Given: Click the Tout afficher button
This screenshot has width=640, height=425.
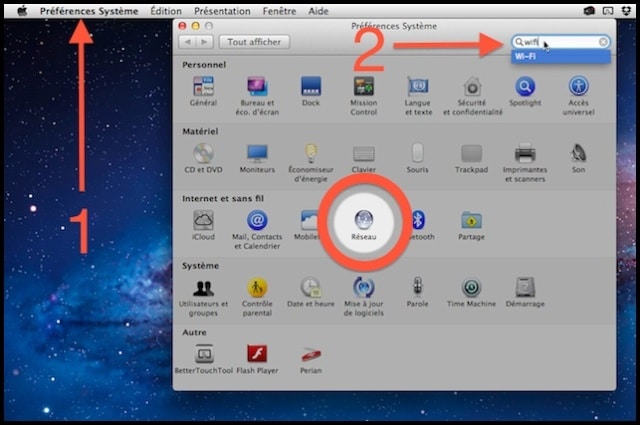Looking at the screenshot, I should (254, 42).
